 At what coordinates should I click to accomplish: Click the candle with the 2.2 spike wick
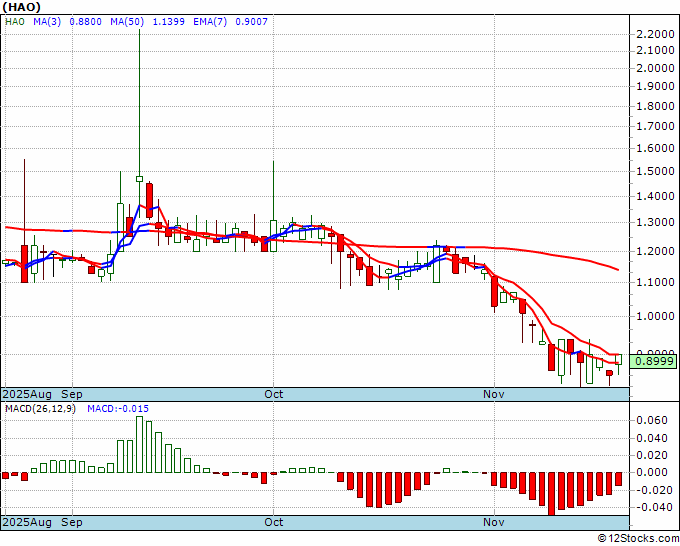[139, 180]
